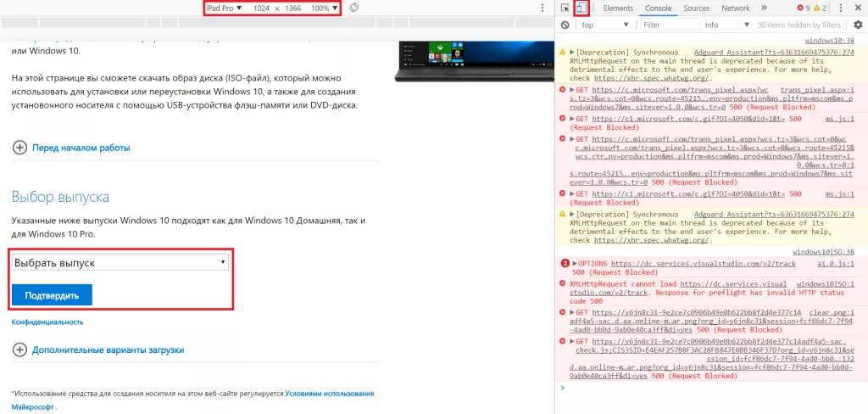Image resolution: width=868 pixels, height=414 pixels.
Task: Click the viewport width field 1024
Action: click(261, 8)
